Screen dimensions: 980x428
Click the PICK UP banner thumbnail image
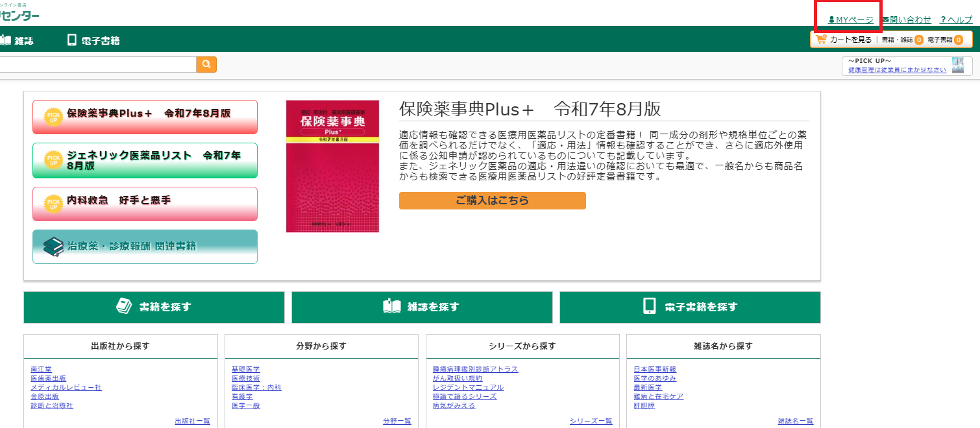coord(957,65)
